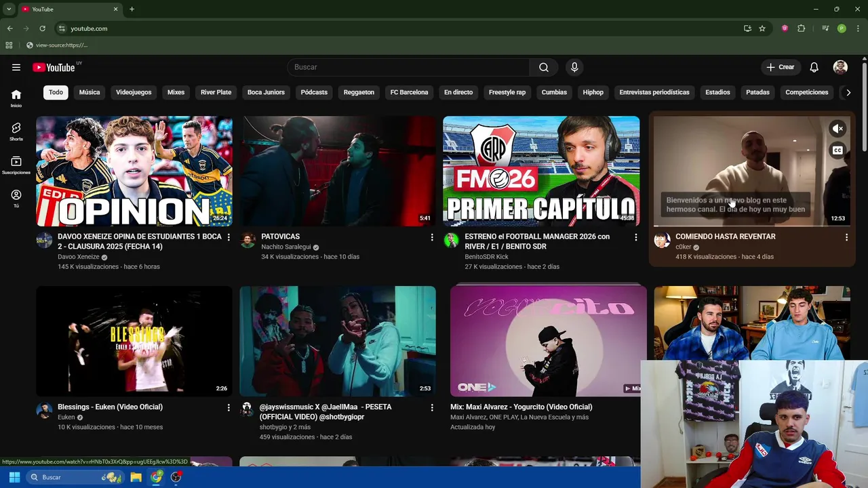The image size is (868, 488).
Task: Focus the Buscar search field
Action: tap(408, 67)
